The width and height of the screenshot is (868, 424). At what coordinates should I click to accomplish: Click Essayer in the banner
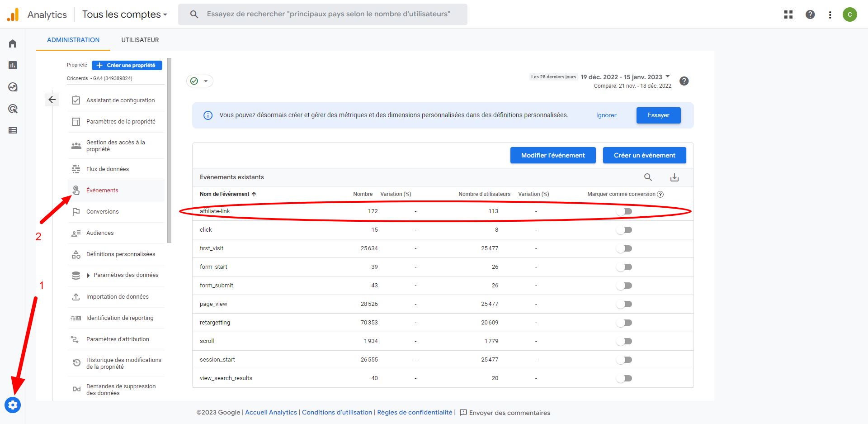point(659,115)
